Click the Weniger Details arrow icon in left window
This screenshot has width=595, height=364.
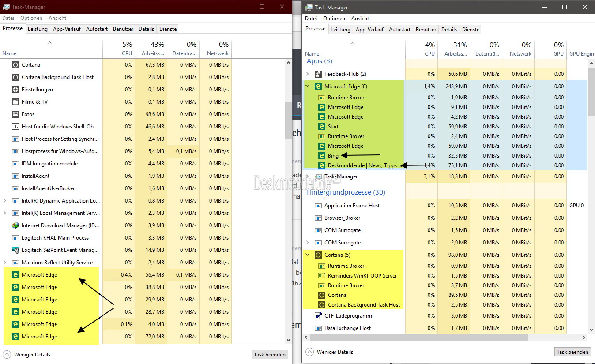(7, 355)
